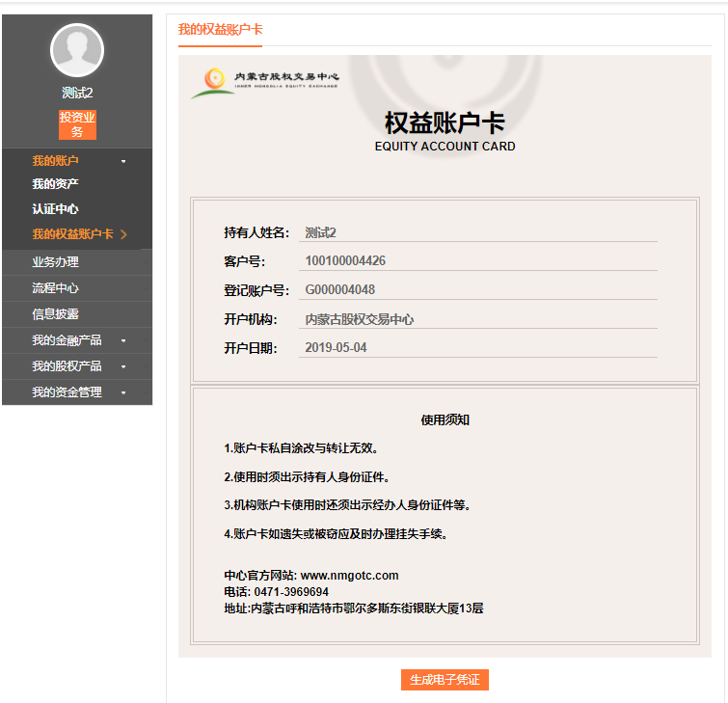Collapse the 我的账户 menu arrow
Viewport: 728px width, 703px height.
[x=123, y=161]
